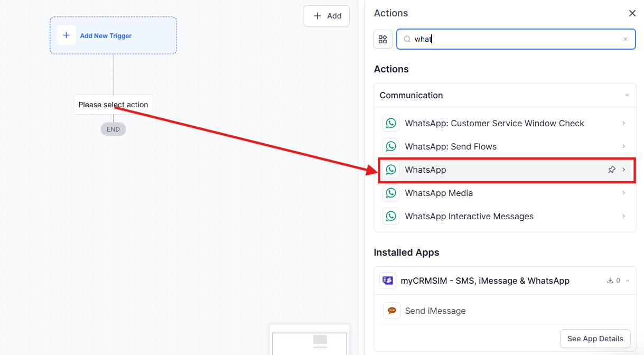This screenshot has height=355, width=644.
Task: Select WhatsApp: Customer Service Window Check action
Action: (494, 123)
